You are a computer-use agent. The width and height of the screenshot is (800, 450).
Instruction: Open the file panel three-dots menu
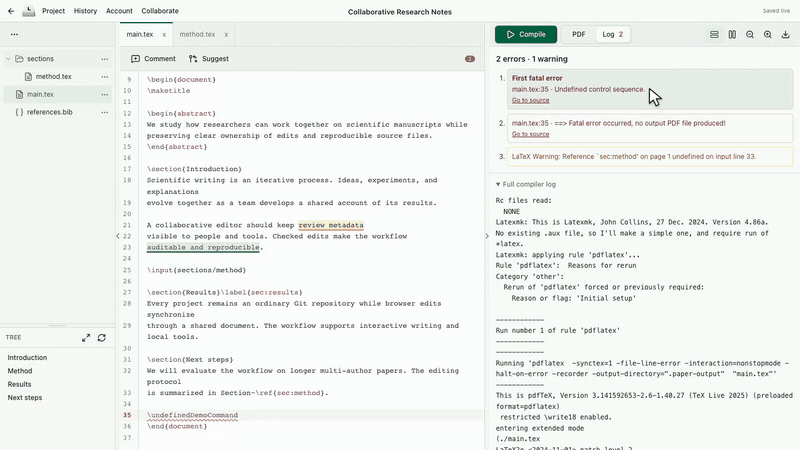click(x=14, y=34)
